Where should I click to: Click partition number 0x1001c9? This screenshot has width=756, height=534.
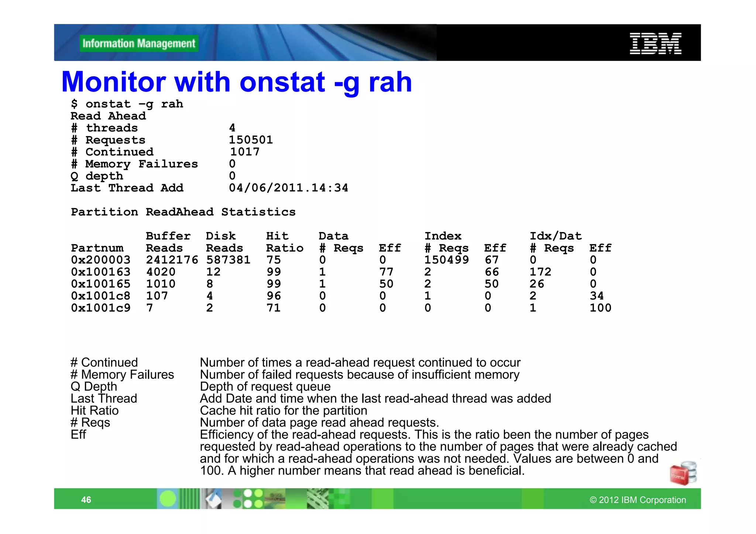(101, 308)
